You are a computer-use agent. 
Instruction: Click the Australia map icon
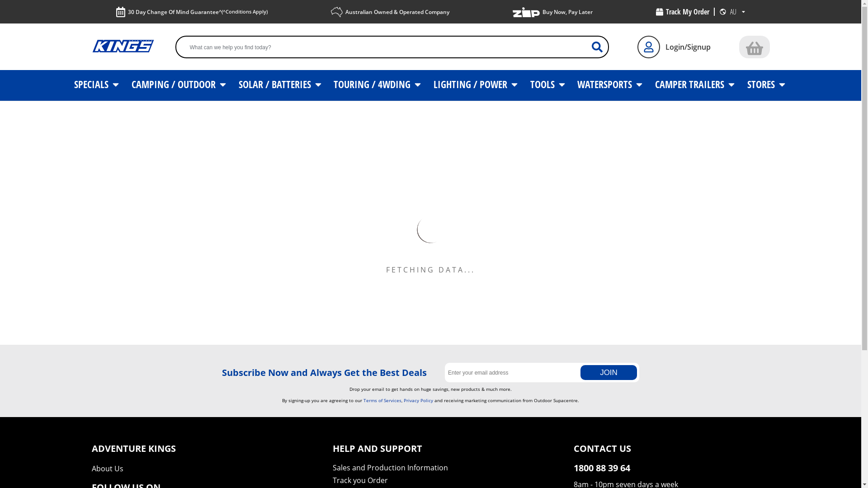tap(337, 12)
